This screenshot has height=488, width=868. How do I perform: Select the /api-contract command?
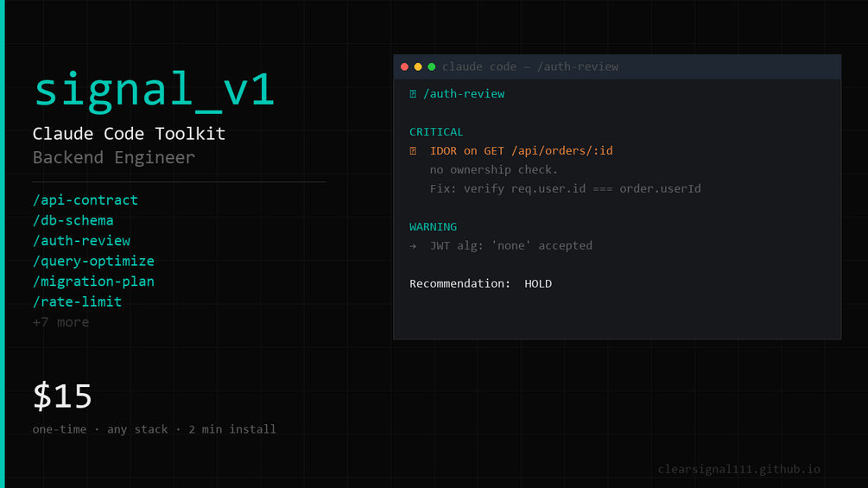(x=86, y=200)
